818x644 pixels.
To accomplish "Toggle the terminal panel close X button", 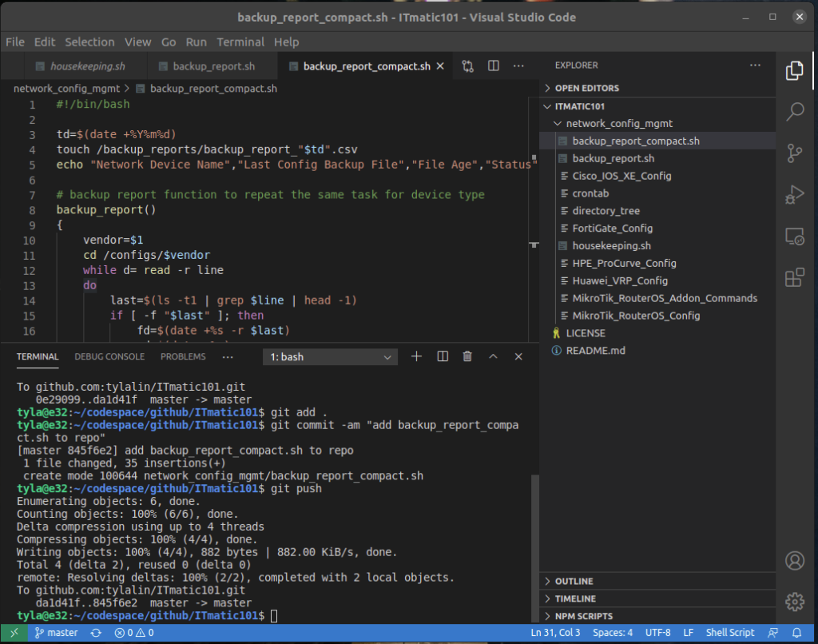I will click(519, 356).
